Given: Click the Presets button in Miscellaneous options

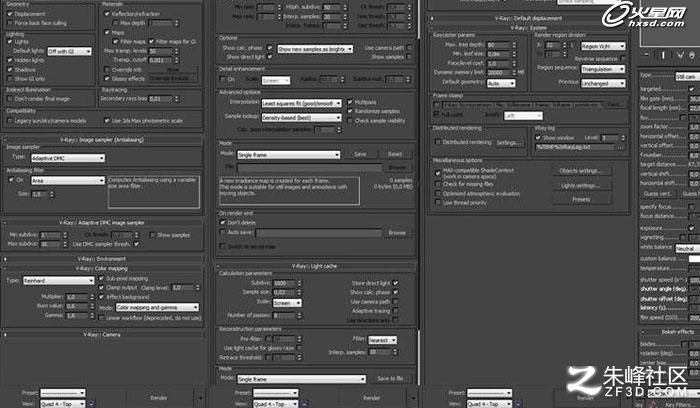Looking at the screenshot, I should 581,200.
